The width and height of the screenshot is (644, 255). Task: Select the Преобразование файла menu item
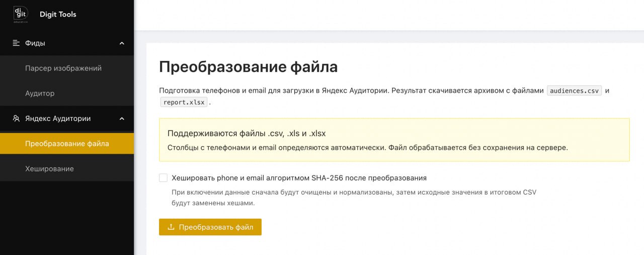click(x=67, y=144)
